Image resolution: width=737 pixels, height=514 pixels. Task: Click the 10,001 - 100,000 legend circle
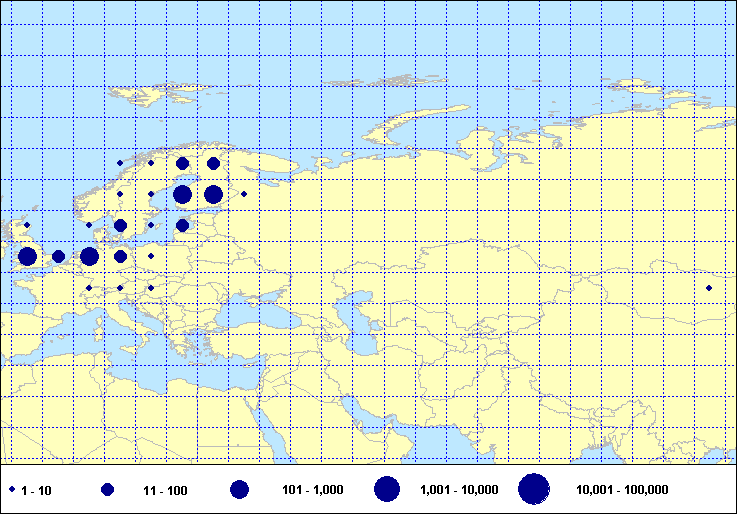[x=534, y=489]
